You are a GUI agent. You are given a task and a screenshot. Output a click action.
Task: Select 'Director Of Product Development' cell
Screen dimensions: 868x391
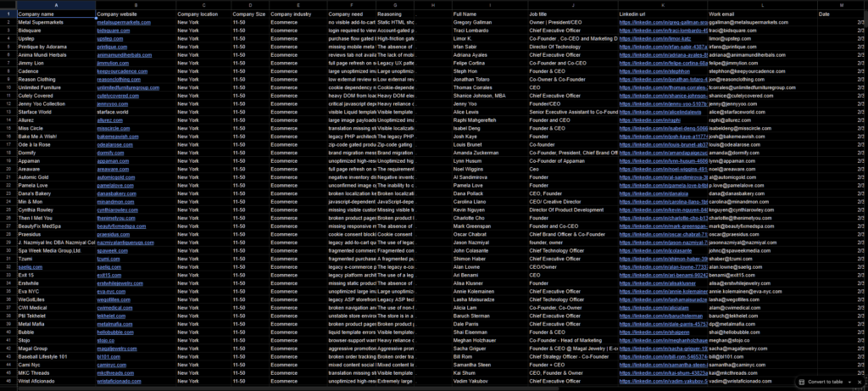(573, 209)
